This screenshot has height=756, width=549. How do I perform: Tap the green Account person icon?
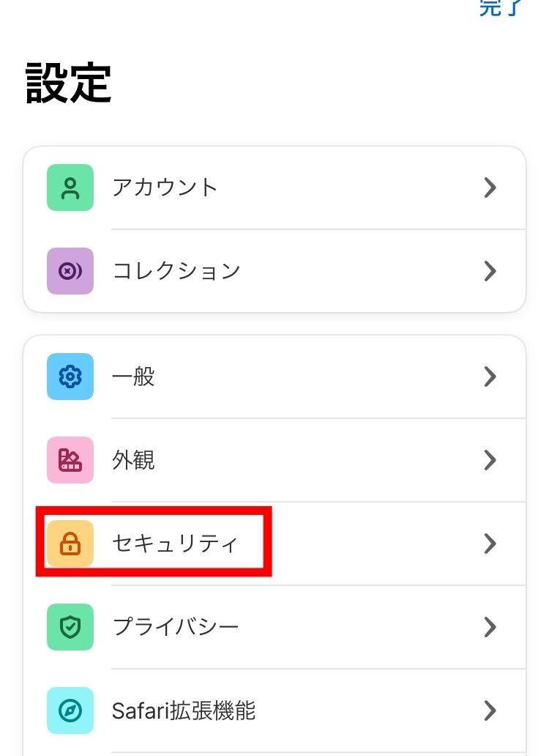point(70,188)
